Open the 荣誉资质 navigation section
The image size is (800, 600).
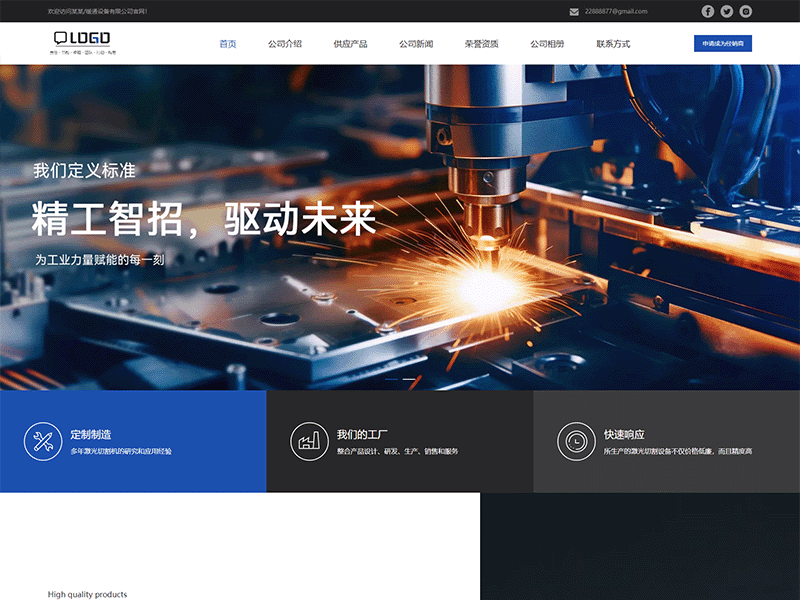tap(477, 43)
